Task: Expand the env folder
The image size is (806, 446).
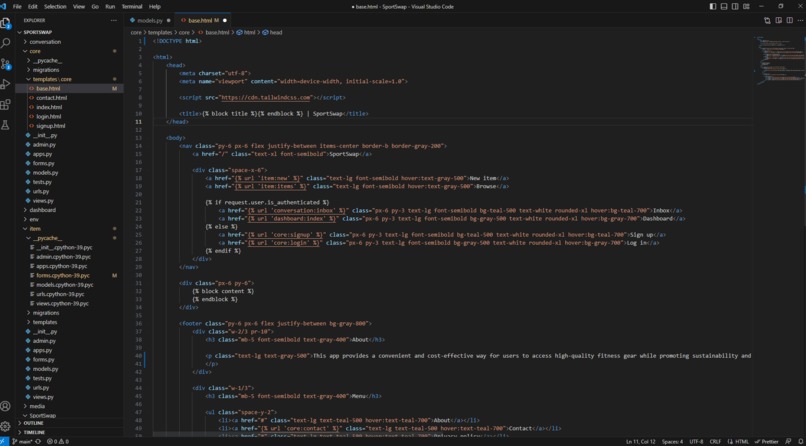Action: pos(34,219)
